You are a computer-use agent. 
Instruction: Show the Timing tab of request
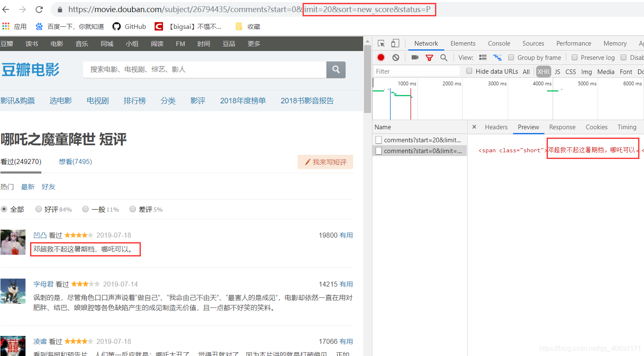click(x=627, y=127)
